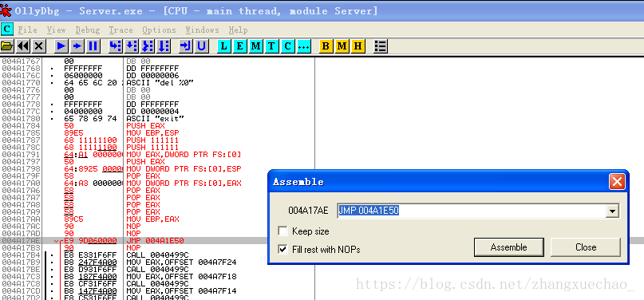Restart the program with the rewind icon
This screenshot has height=300, width=644.
[23, 46]
